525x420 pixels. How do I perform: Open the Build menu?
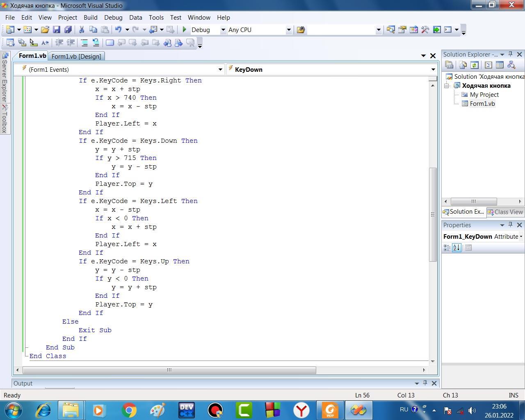pyautogui.click(x=90, y=17)
